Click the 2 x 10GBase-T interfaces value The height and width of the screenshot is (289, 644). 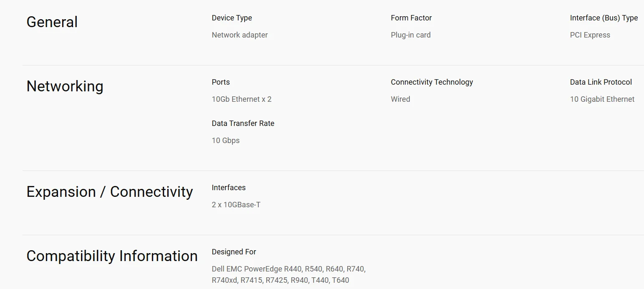(x=236, y=205)
